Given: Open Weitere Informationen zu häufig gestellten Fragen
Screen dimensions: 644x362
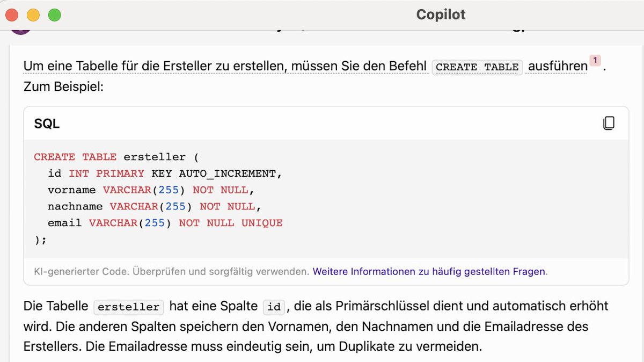Looking at the screenshot, I should click(429, 271).
